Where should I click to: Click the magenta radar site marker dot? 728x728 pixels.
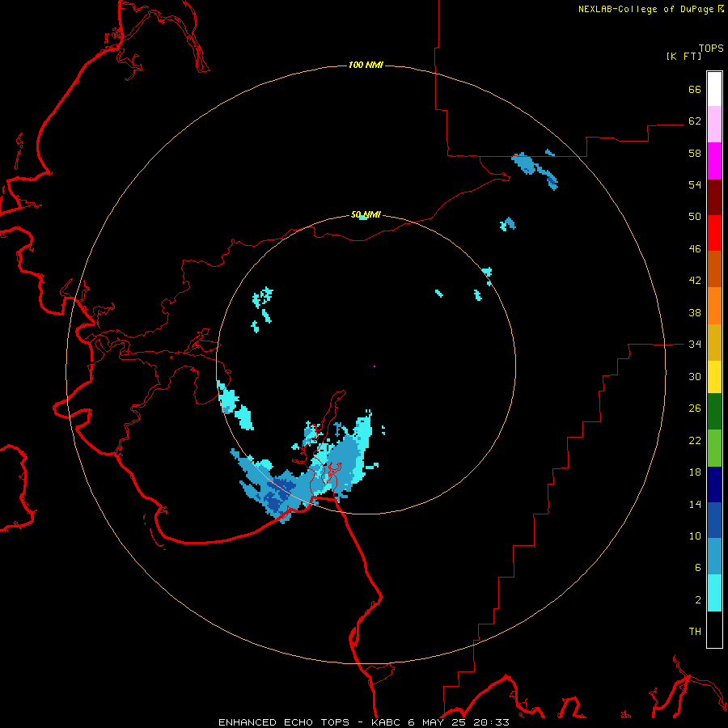coord(375,366)
